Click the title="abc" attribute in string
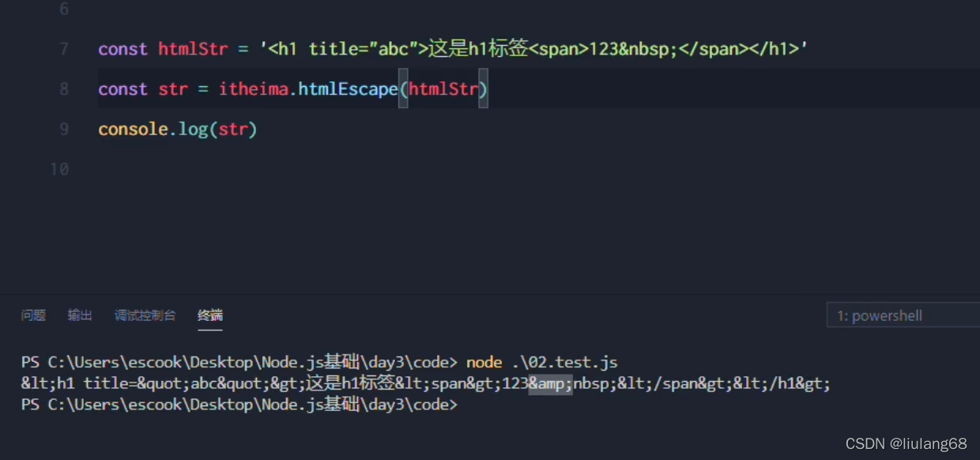The width and height of the screenshot is (980, 460). 363,49
